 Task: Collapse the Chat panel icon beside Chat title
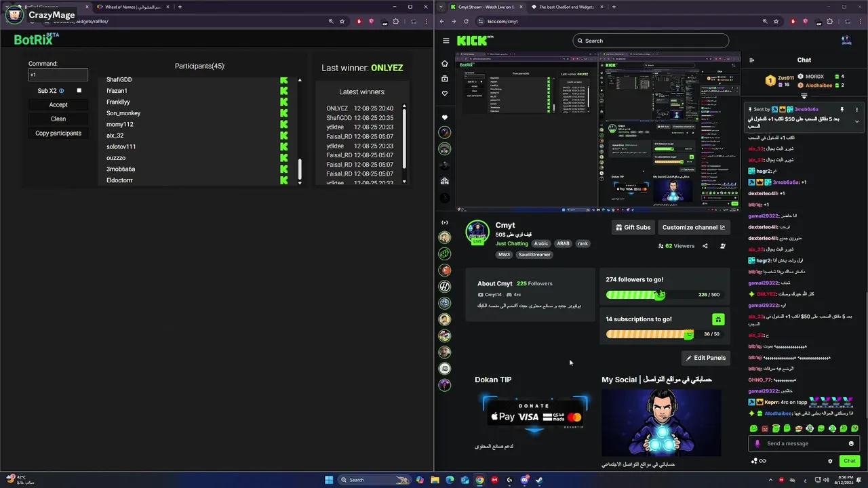[751, 60]
